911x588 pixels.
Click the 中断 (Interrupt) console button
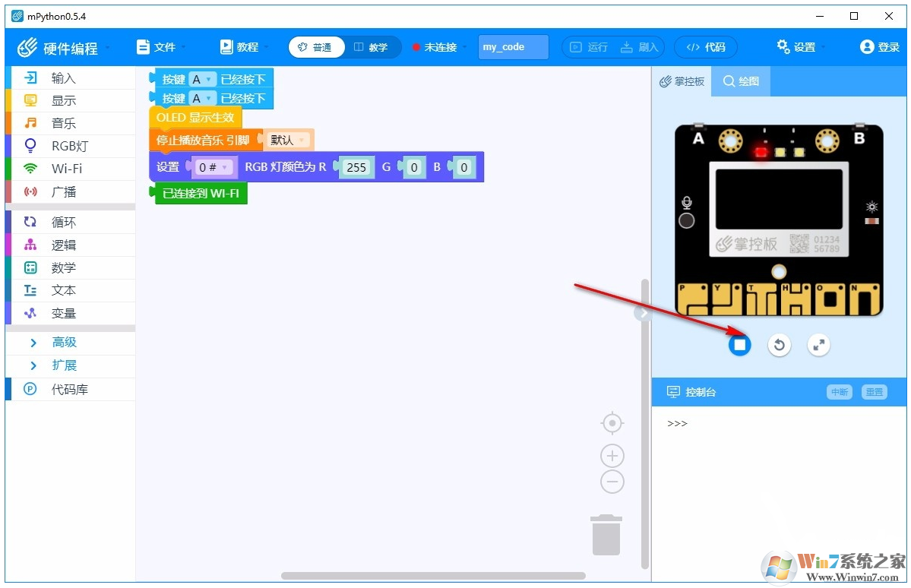839,392
